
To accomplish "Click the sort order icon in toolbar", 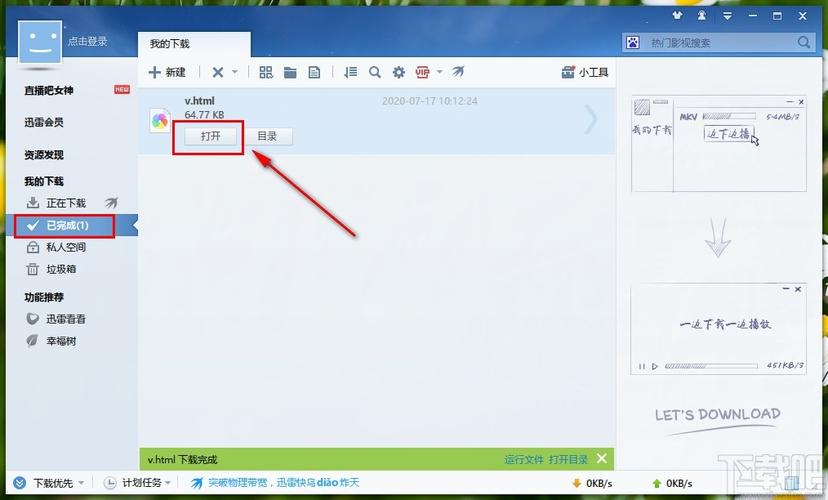I will pos(350,72).
